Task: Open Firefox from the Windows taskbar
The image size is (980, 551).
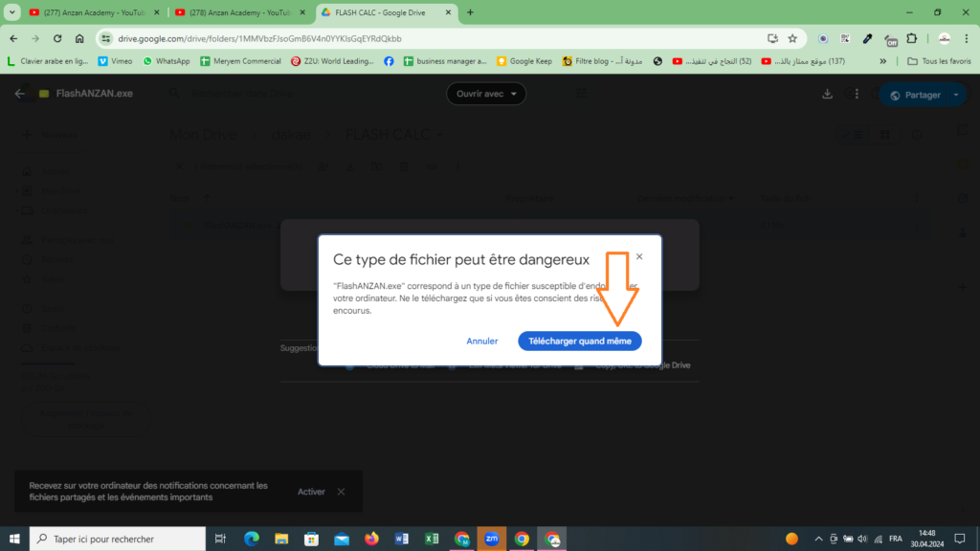Action: [370, 539]
